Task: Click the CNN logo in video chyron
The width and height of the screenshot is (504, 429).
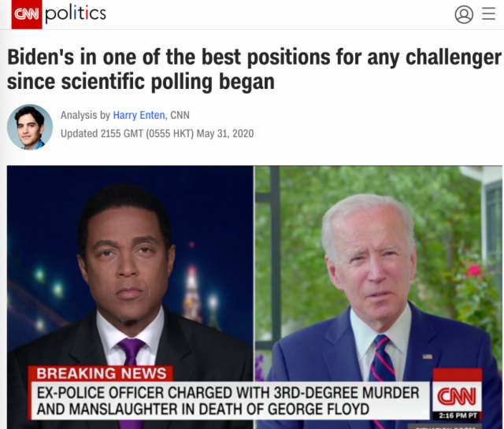Action: tap(457, 396)
